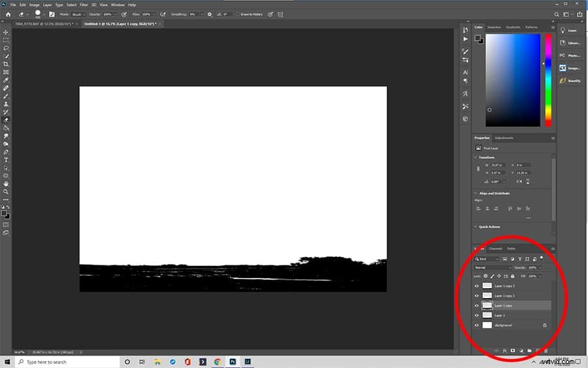
Task: Open the eraser Mode dropdown
Action: 78,14
